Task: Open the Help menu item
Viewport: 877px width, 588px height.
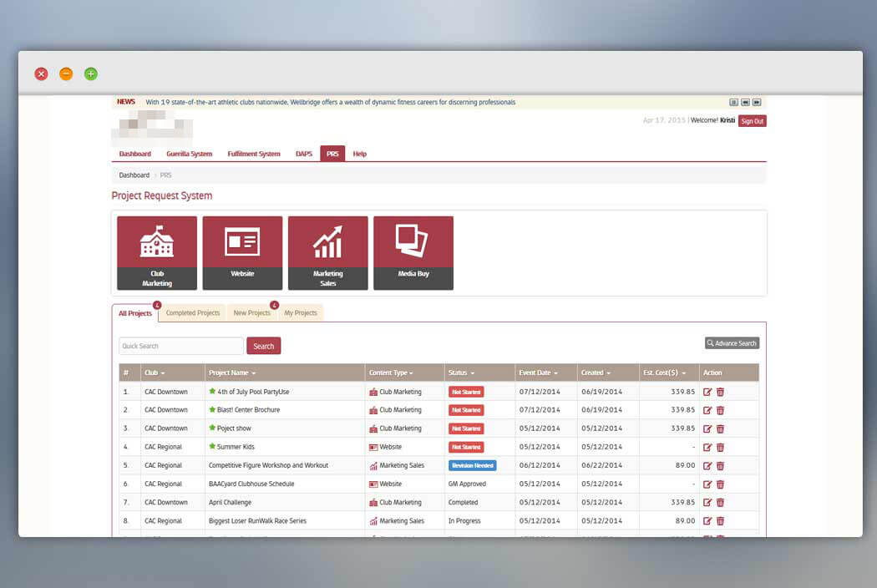Action: click(360, 154)
